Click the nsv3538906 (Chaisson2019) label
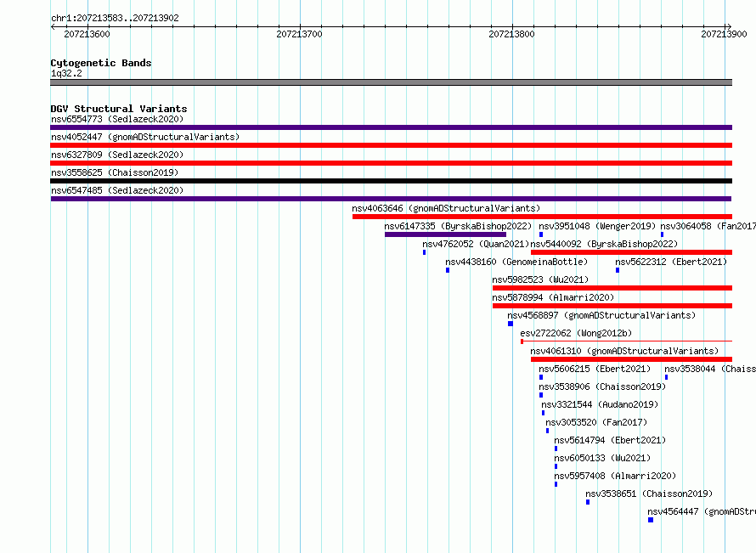The width and height of the screenshot is (756, 553). (x=602, y=387)
